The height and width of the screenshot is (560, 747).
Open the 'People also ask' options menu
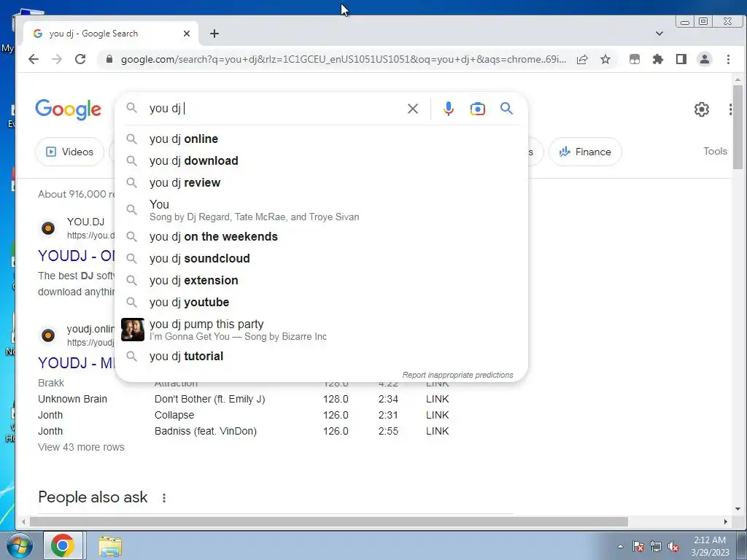tap(164, 498)
